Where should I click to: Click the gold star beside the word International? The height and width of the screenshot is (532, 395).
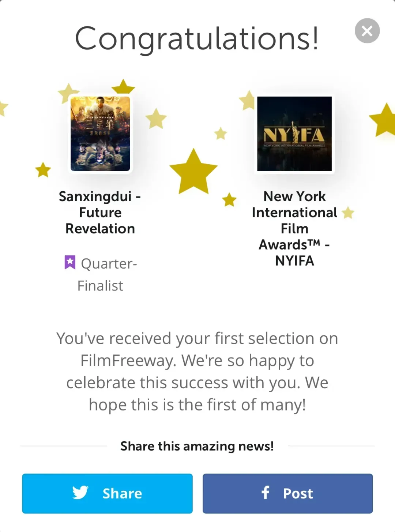click(348, 213)
